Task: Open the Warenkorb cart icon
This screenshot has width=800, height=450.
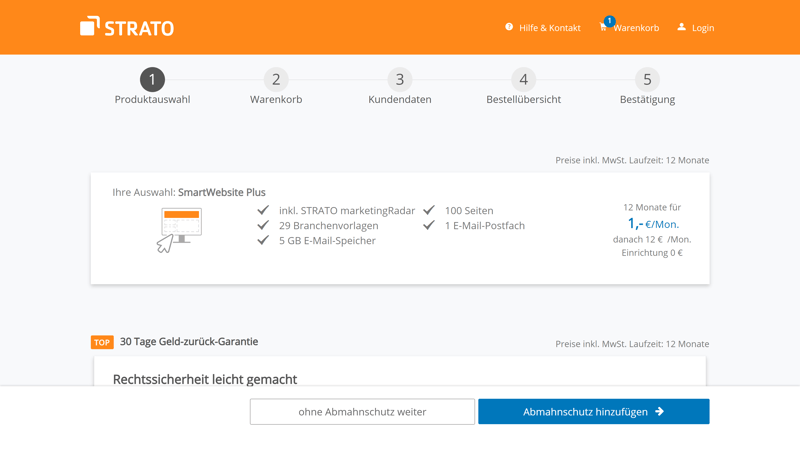Action: 604,26
